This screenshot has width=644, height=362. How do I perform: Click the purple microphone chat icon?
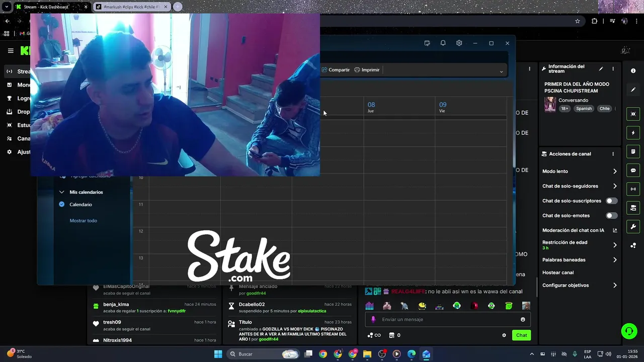pos(373,319)
